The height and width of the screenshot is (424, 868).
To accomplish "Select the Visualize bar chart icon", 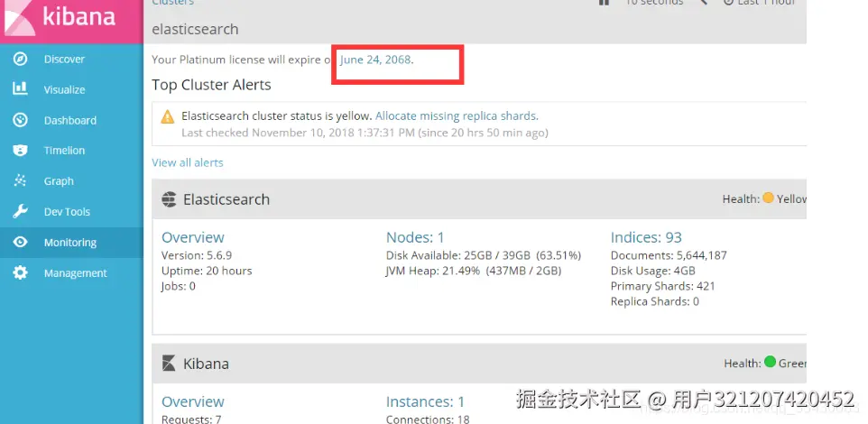I will 21,88.
